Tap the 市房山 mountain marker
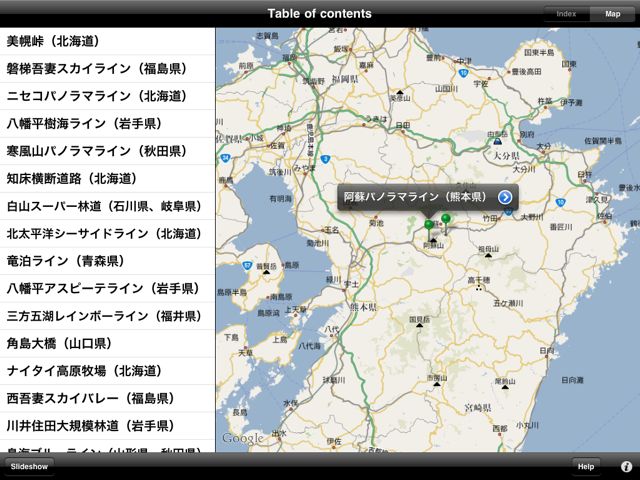Viewport: 640px width, 480px height. (x=437, y=384)
